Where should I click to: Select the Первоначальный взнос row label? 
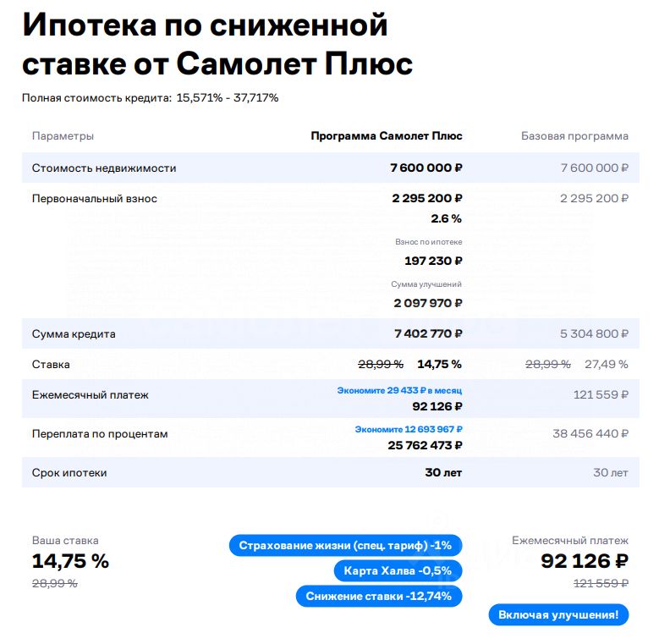[94, 199]
